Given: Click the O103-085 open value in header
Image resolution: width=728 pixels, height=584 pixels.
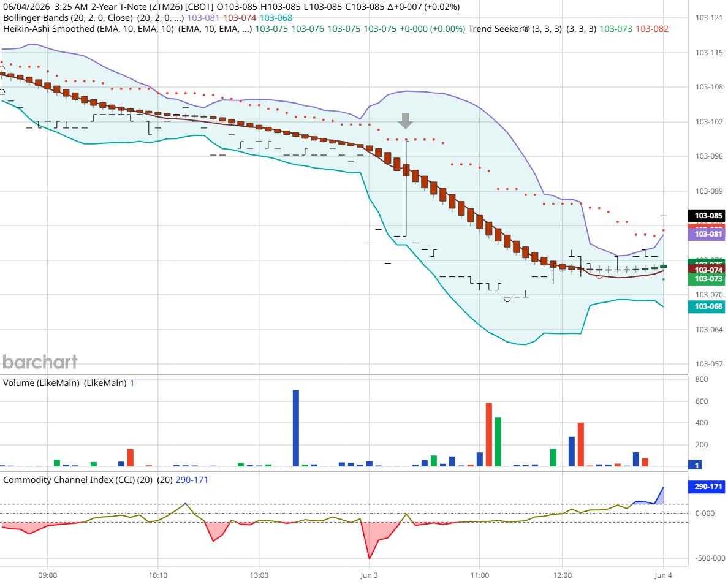Looking at the screenshot, I should (x=237, y=7).
